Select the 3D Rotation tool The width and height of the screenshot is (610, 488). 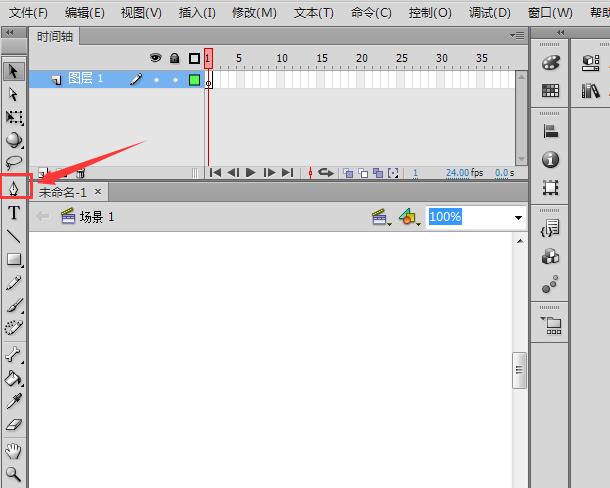click(x=14, y=140)
